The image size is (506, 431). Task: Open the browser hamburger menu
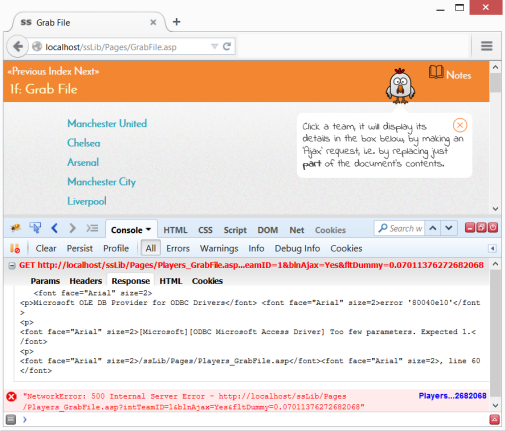tap(487, 46)
